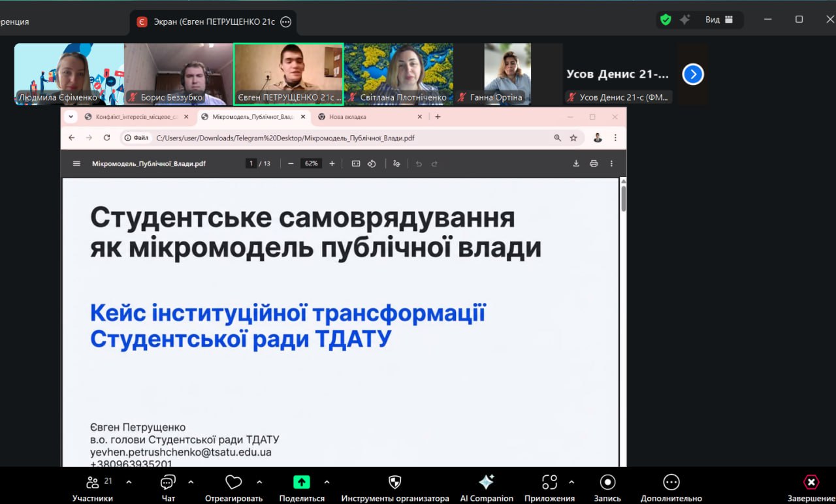Click the Отреагировать heart reaction icon
The image size is (836, 504).
pyautogui.click(x=233, y=483)
